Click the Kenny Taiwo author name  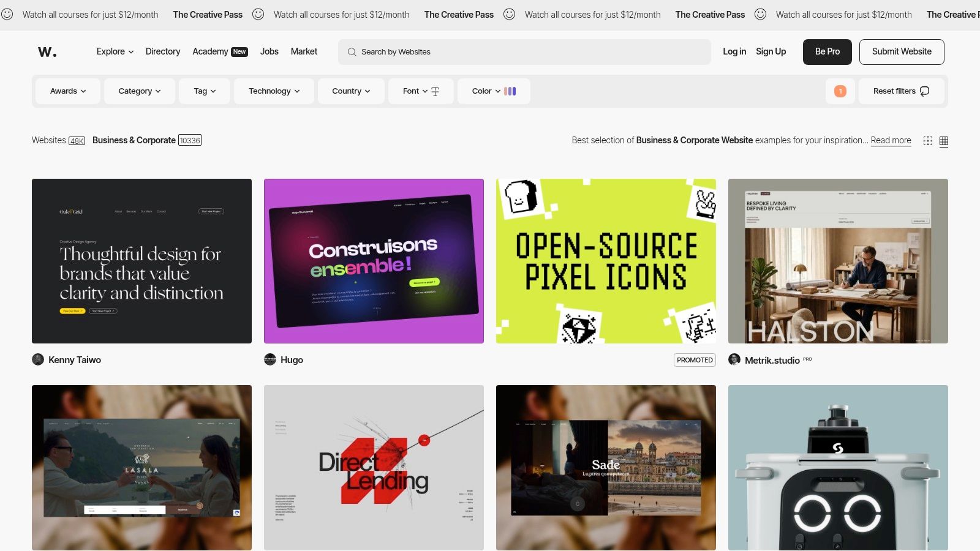75,360
